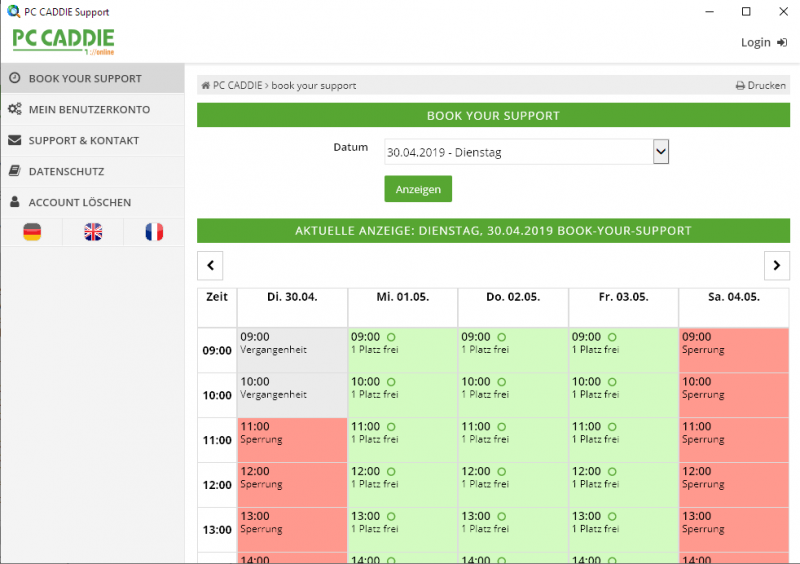Select the Mi. 01.05. 10:00 free slot
The image size is (800, 564).
(x=403, y=395)
